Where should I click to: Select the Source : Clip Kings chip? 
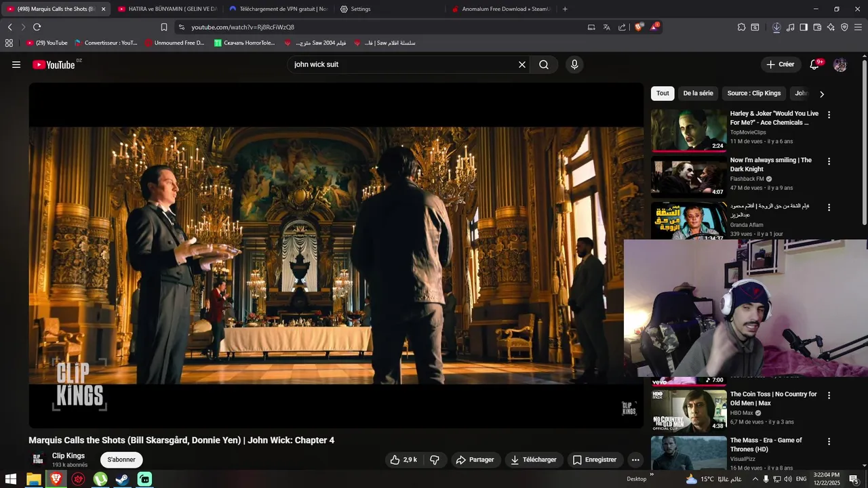(754, 94)
